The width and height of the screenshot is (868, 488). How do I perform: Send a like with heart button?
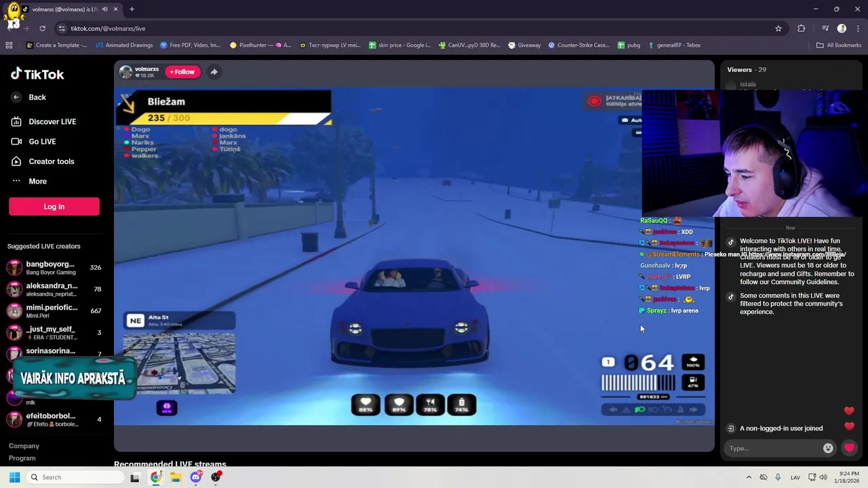pyautogui.click(x=849, y=448)
